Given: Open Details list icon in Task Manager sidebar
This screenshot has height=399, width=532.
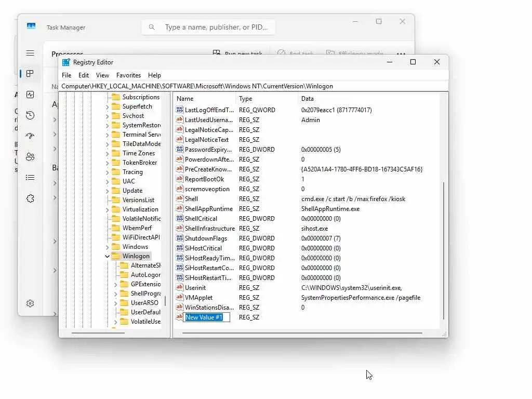Looking at the screenshot, I should (x=30, y=178).
